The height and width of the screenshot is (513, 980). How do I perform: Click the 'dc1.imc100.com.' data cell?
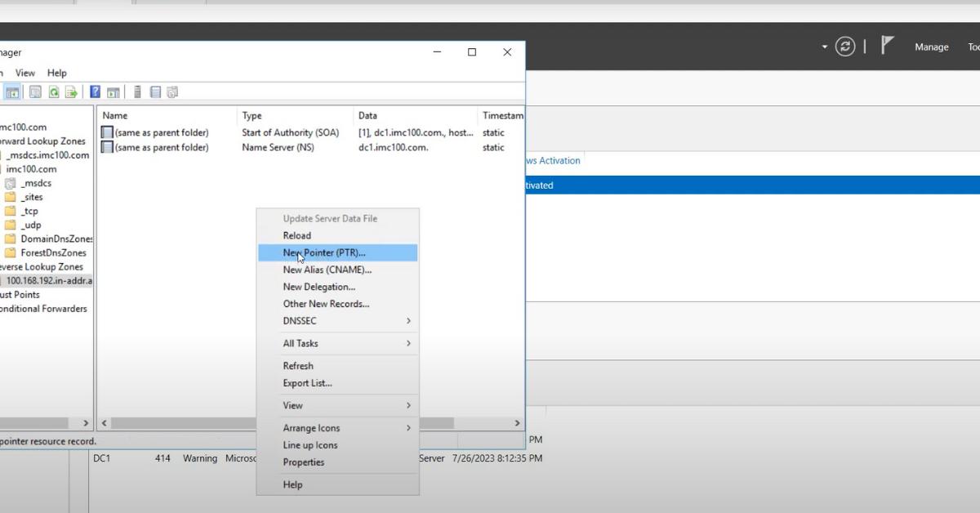(x=394, y=148)
